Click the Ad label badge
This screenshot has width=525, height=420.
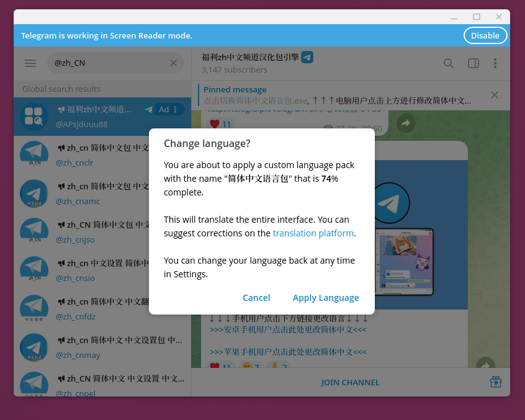tap(164, 109)
